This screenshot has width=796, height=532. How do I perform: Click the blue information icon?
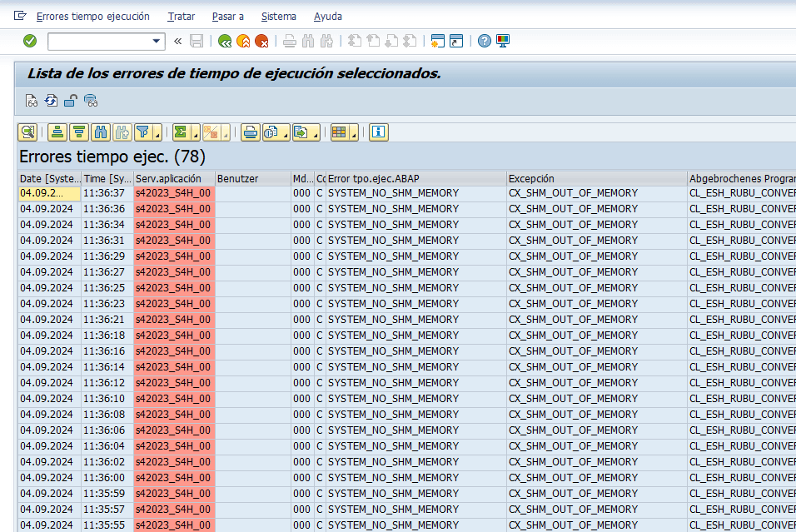point(379,132)
